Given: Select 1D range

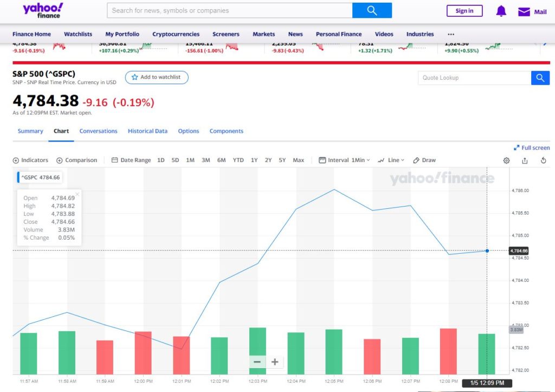Looking at the screenshot, I should 160,160.
